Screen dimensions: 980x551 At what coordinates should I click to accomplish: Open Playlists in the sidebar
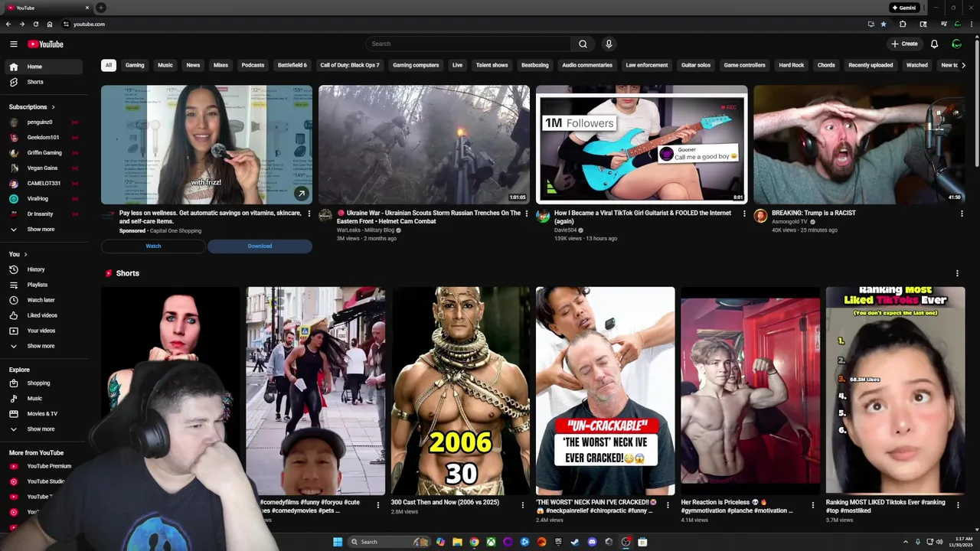[x=44, y=285]
